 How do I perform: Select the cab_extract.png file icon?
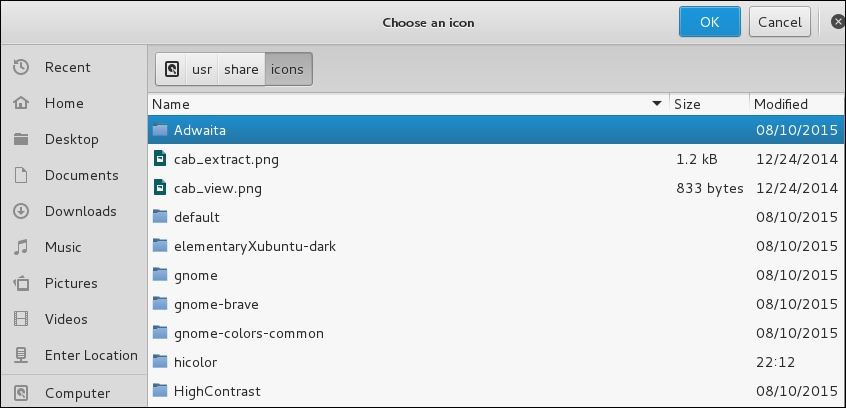tap(160, 159)
